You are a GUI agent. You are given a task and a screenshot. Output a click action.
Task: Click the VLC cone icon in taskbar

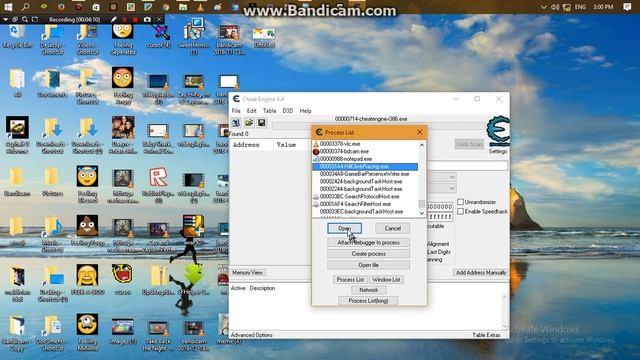click(200, 7)
